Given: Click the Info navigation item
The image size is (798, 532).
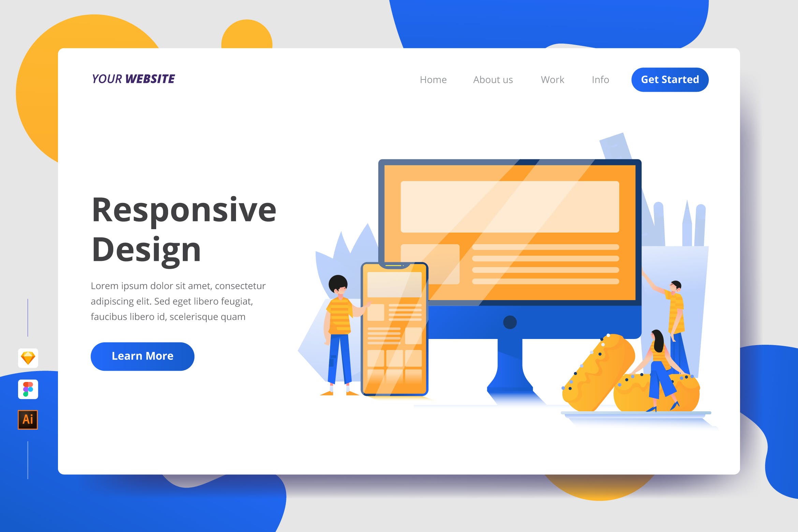Looking at the screenshot, I should tap(599, 79).
